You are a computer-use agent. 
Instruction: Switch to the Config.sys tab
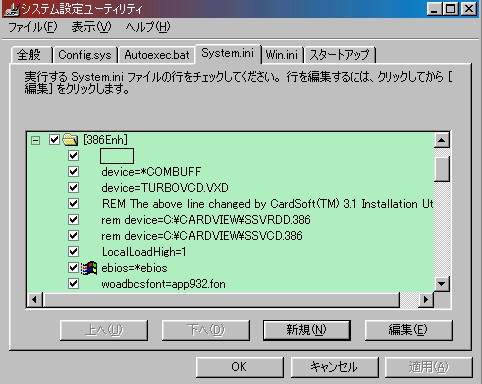85,55
